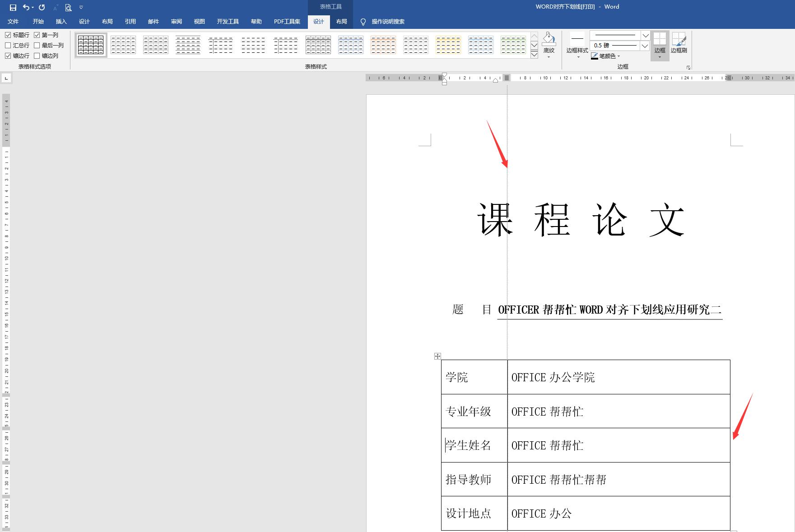Apply the green-accent table style
This screenshot has width=795, height=532.
(513, 45)
